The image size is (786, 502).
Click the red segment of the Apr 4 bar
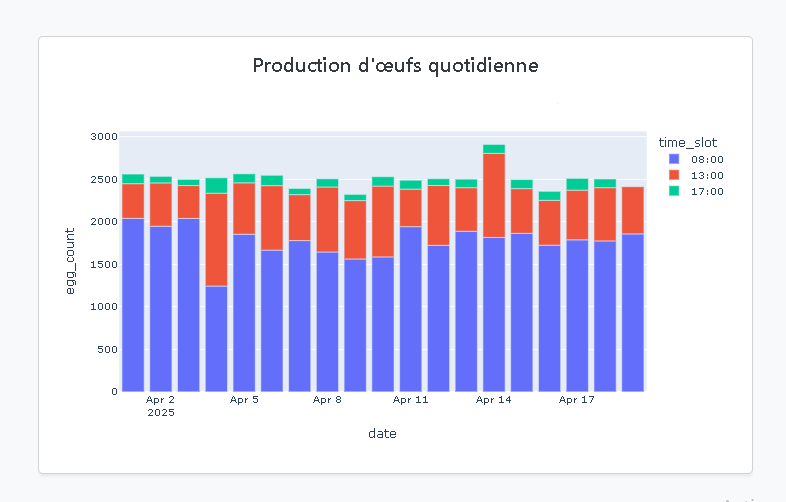[216, 240]
